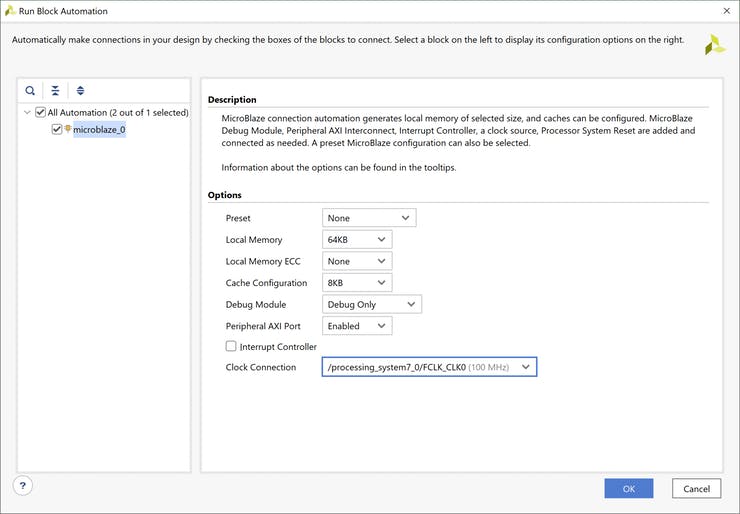The width and height of the screenshot is (740, 514).
Task: Enable the Interrupt Controller checkbox
Action: click(232, 347)
